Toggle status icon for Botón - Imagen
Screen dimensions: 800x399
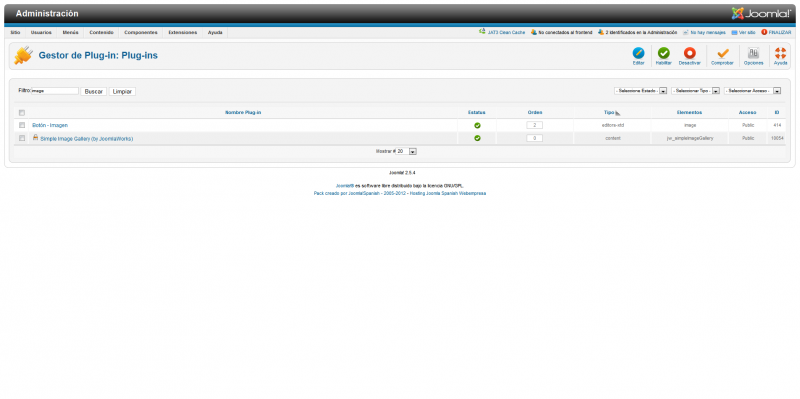point(477,125)
